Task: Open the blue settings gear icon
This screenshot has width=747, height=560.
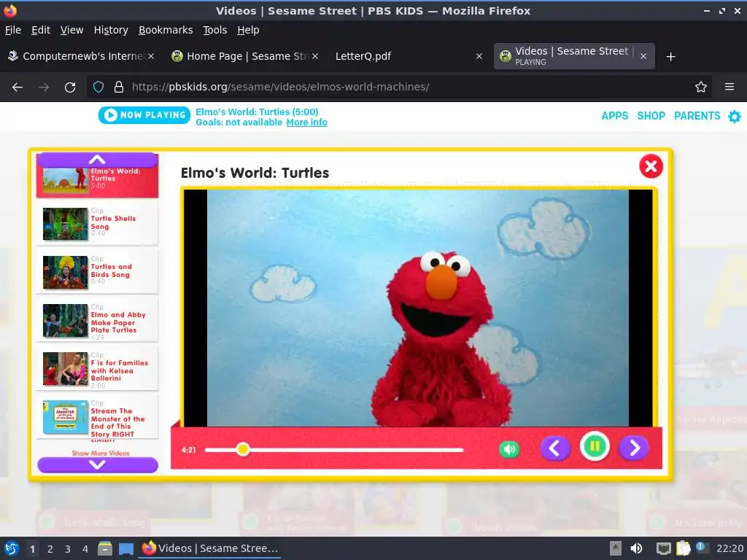Action: point(735,116)
